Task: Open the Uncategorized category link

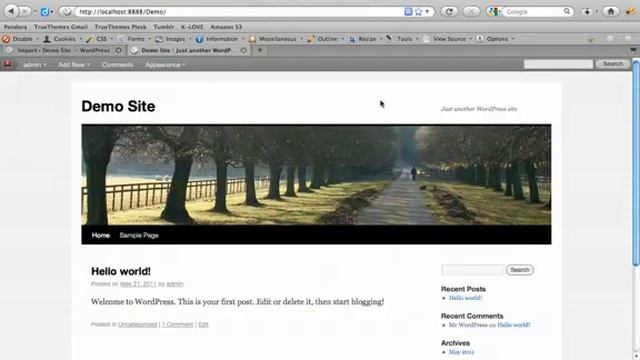Action: (138, 324)
